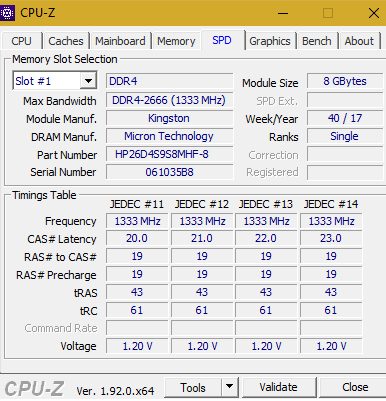The image size is (386, 401).
Task: Click JEDEC #13 tRAS value 43
Action: tap(266, 292)
